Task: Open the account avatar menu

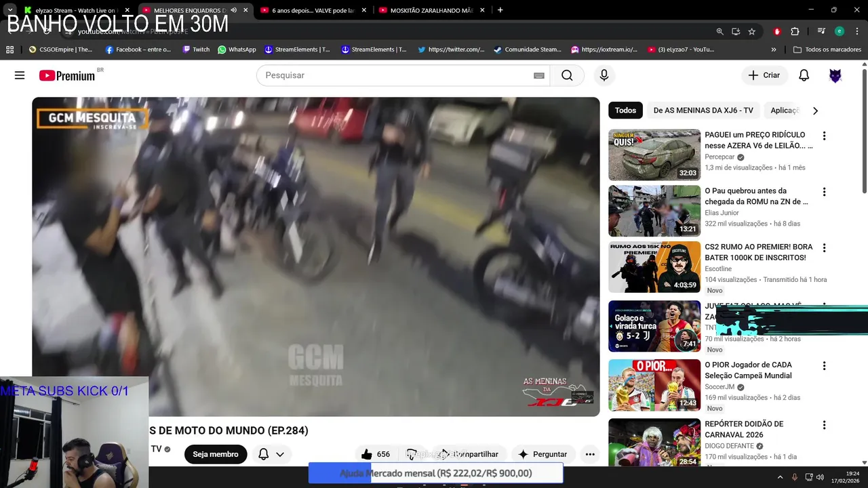Action: pyautogui.click(x=835, y=75)
